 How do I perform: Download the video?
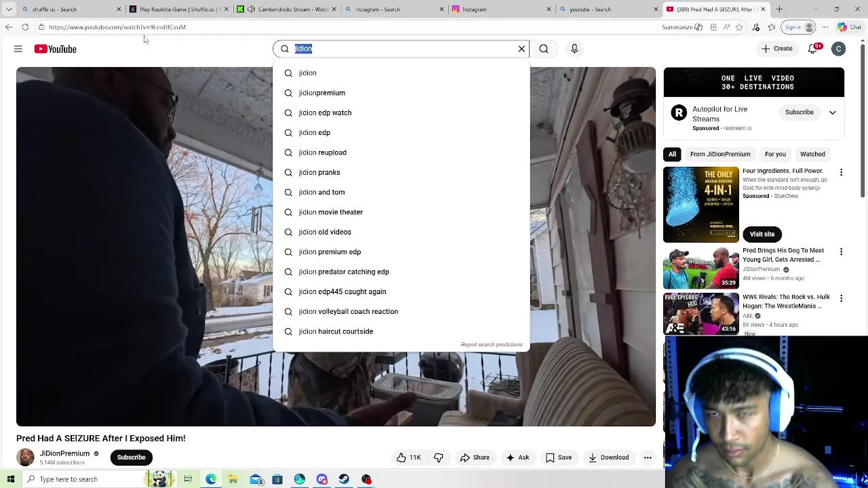(x=609, y=457)
